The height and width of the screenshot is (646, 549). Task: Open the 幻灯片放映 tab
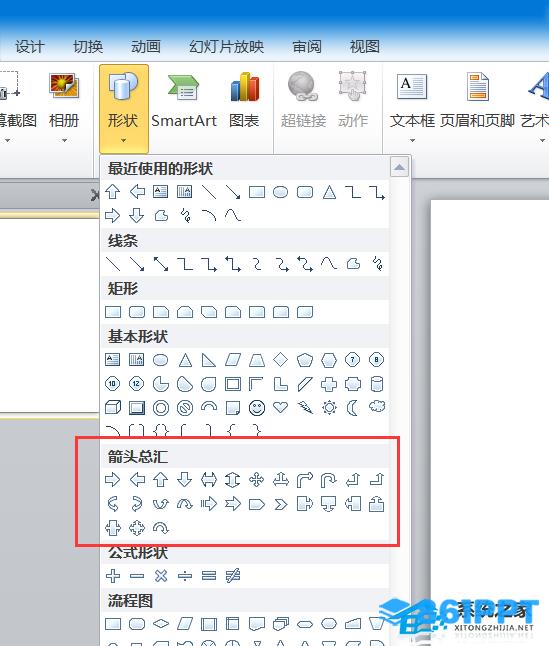226,47
